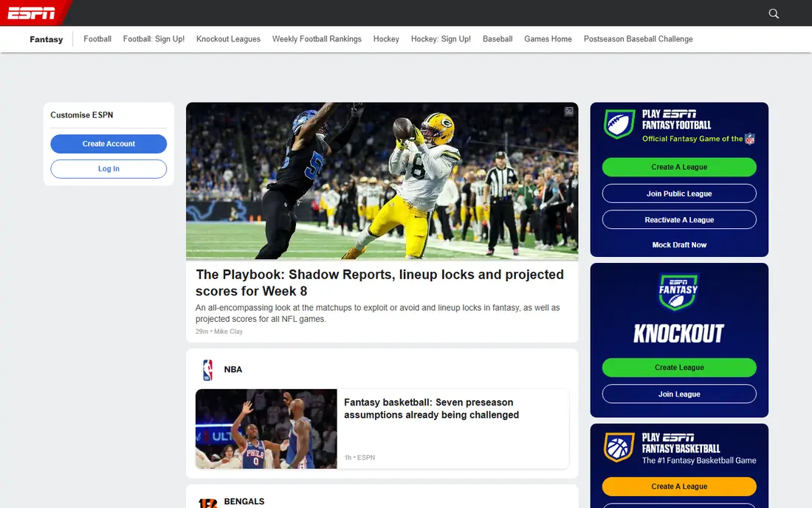This screenshot has width=812, height=508.
Task: Click Play ESPN Fantasy Football title
Action: (677, 120)
